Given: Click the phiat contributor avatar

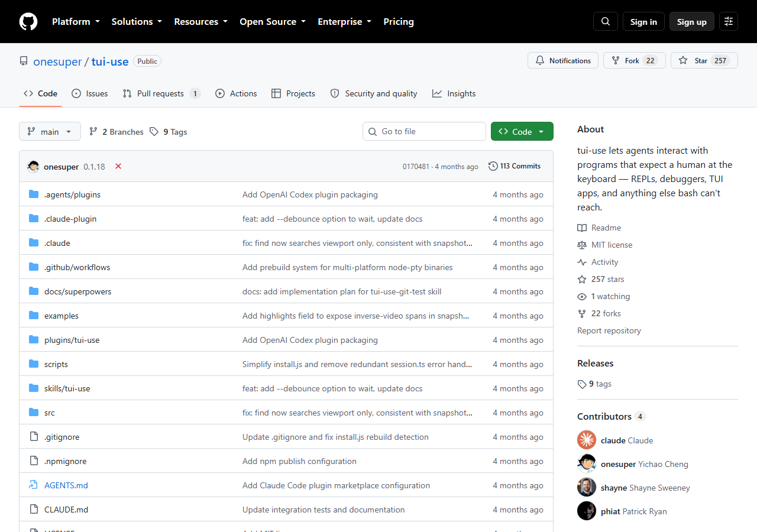Looking at the screenshot, I should tap(587, 511).
